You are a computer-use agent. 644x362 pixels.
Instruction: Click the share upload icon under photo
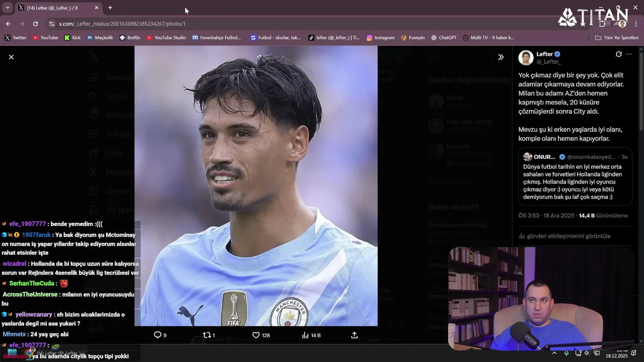point(354,335)
